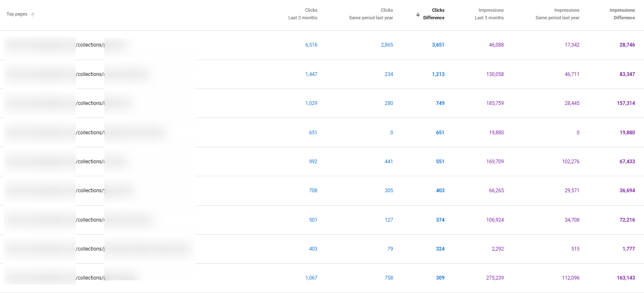
Task: Sort by Clicks Last 3 months header
Action: (303, 14)
